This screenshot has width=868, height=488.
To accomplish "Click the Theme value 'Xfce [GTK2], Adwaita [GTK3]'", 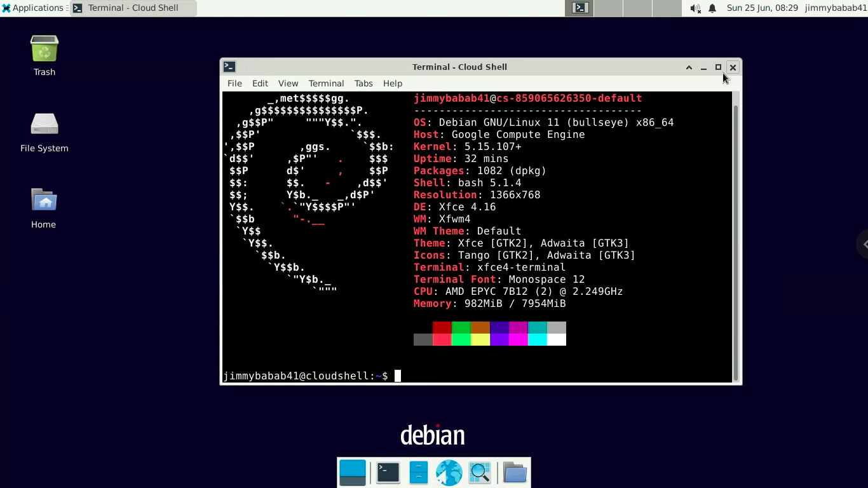I will pos(543,243).
